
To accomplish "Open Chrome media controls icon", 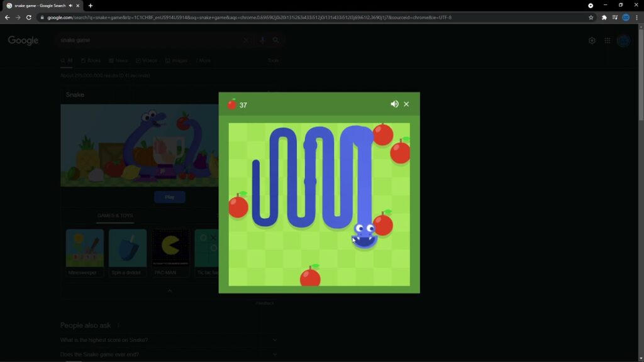I will point(615,17).
